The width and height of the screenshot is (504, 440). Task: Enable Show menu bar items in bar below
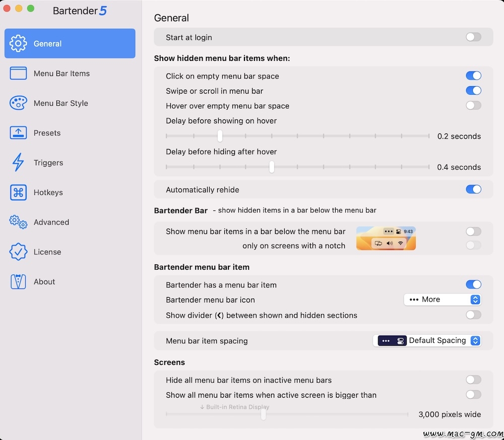(x=473, y=231)
